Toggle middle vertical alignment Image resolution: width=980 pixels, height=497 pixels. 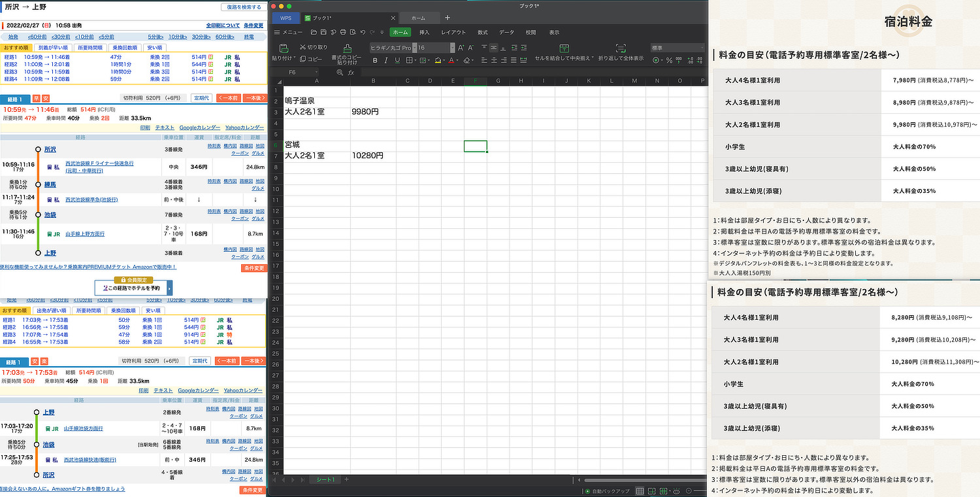point(493,48)
